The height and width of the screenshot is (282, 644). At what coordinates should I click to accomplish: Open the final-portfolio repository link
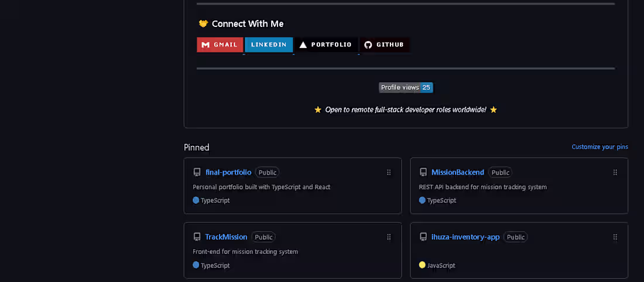click(x=228, y=172)
